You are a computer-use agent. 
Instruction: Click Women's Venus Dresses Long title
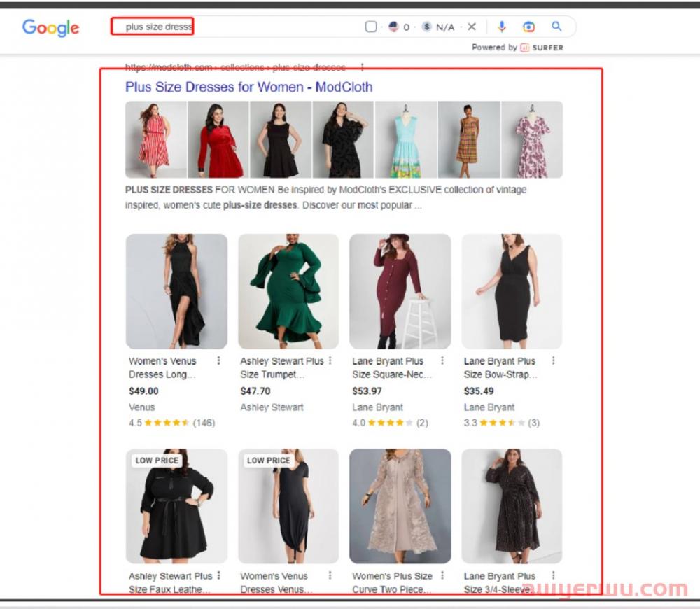[162, 367]
